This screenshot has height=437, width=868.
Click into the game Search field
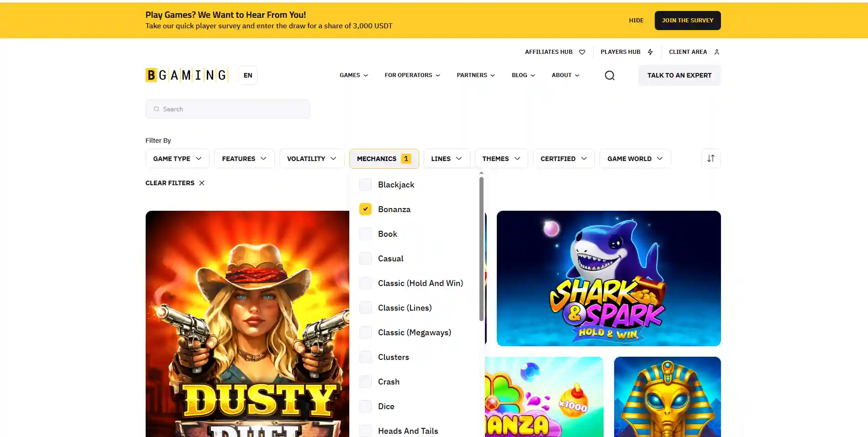227,109
